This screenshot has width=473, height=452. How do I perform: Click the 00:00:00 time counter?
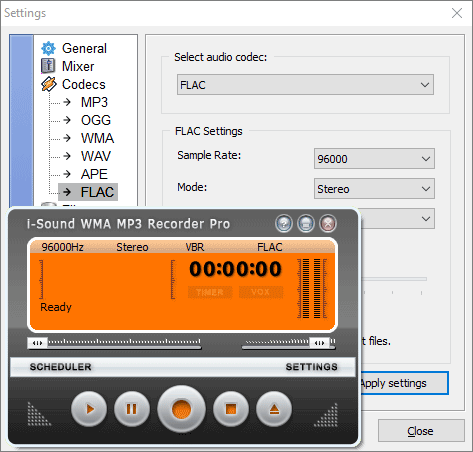[x=236, y=269]
